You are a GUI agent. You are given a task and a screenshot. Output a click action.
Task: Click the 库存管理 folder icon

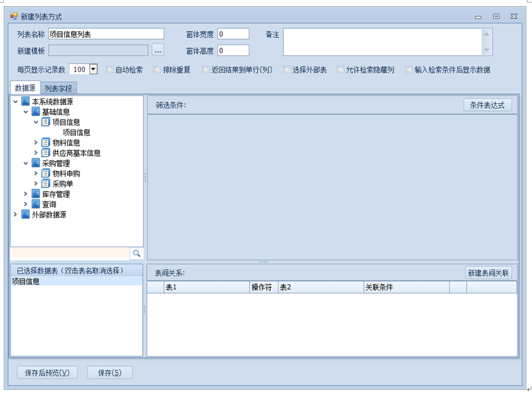click(36, 194)
